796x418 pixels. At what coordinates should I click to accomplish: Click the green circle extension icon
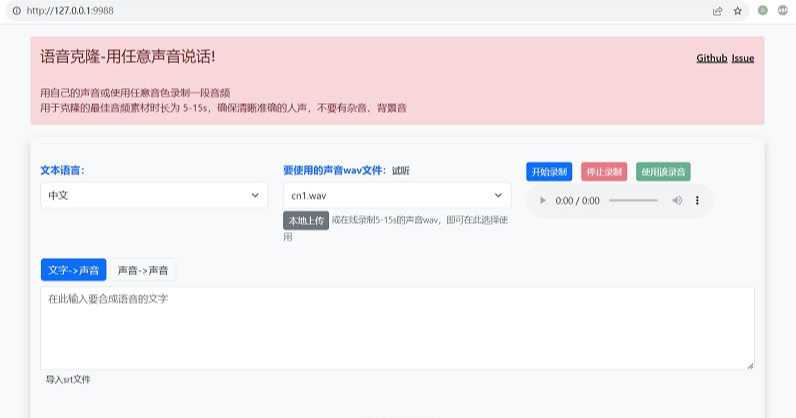[x=763, y=11]
